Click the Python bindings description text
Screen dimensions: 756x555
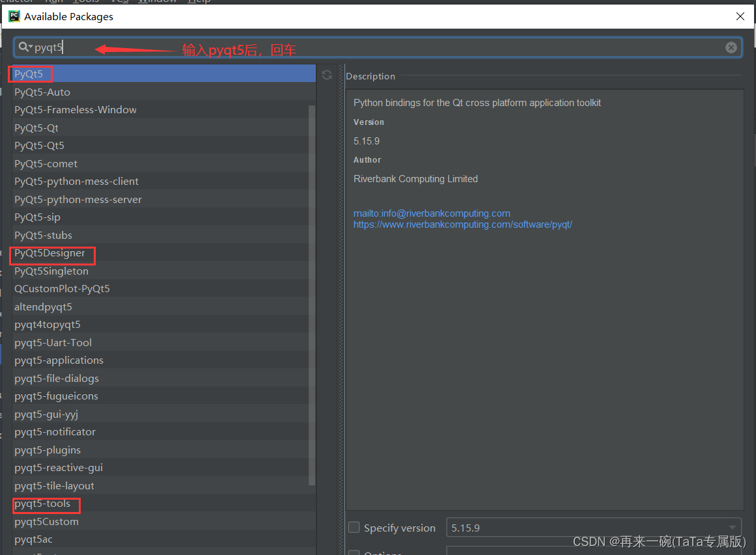(477, 103)
